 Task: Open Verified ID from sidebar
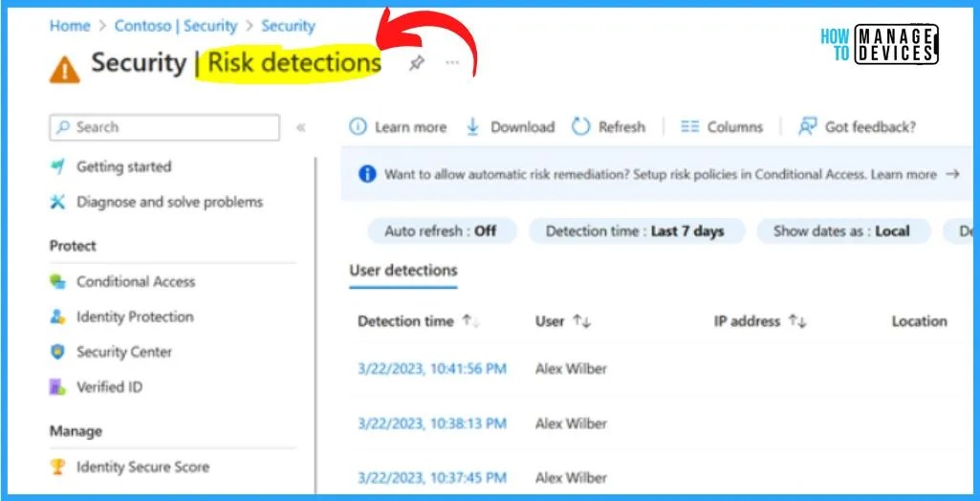[x=109, y=386]
